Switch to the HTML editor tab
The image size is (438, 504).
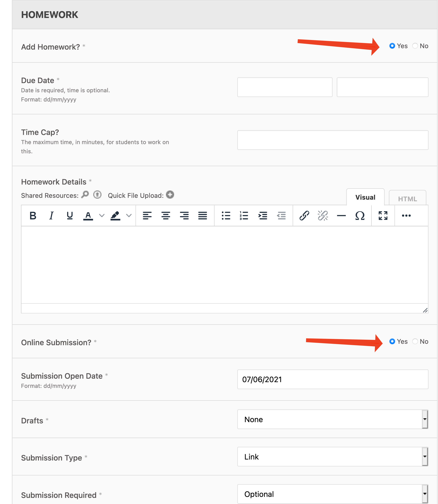[407, 199]
